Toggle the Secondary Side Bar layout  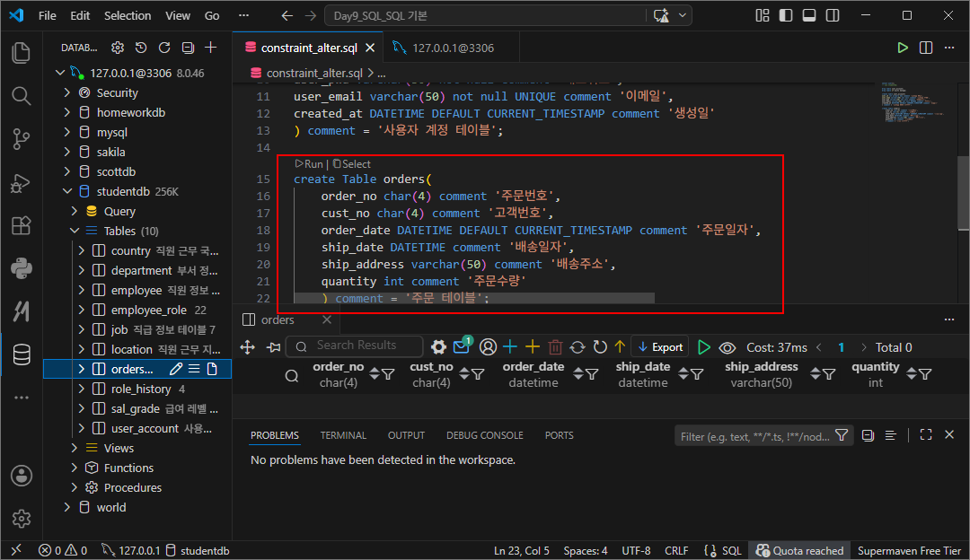click(x=833, y=15)
